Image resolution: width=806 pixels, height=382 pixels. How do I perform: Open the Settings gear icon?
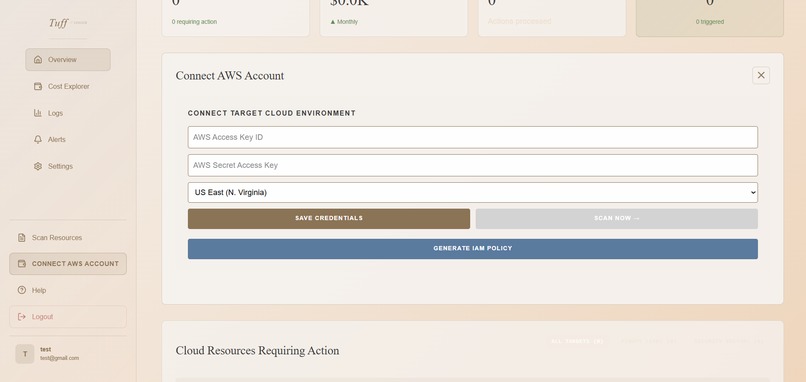tap(38, 166)
